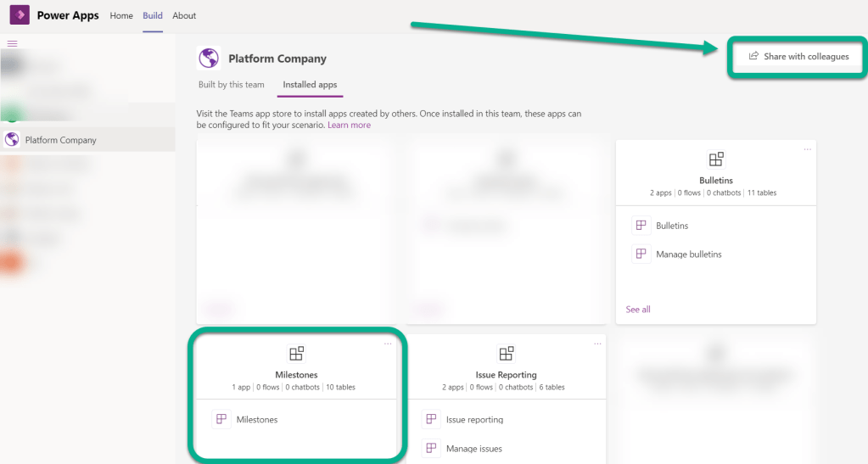Open the About tab

pyautogui.click(x=184, y=15)
